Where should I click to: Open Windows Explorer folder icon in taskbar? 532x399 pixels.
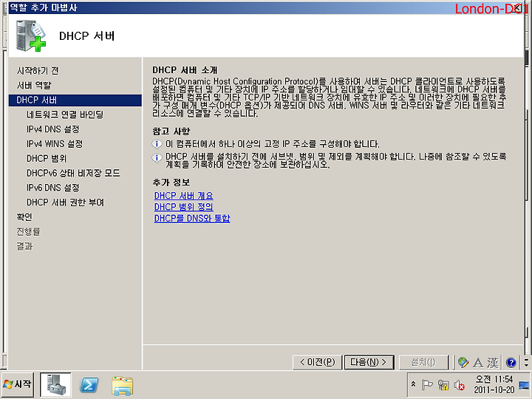pos(122,386)
